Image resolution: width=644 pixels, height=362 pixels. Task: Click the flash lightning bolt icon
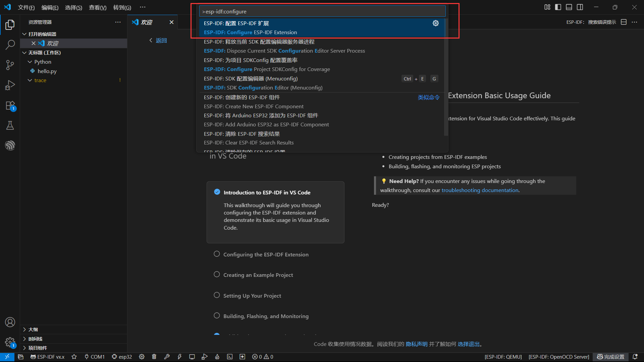pyautogui.click(x=179, y=357)
